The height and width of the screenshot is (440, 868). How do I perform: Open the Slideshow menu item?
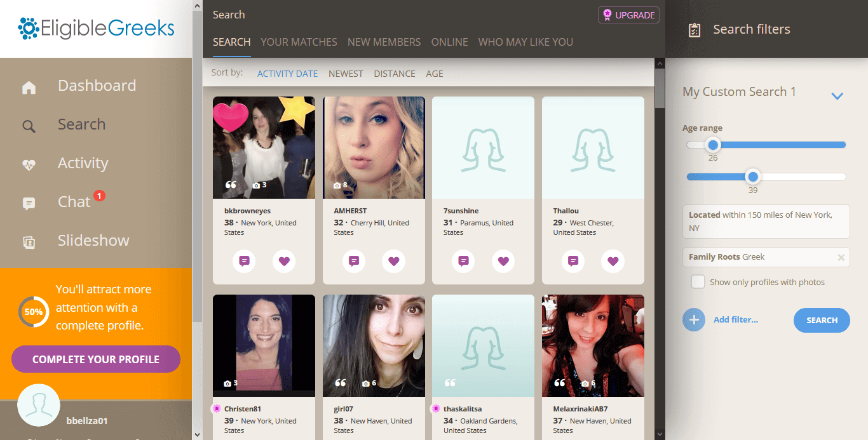click(93, 241)
